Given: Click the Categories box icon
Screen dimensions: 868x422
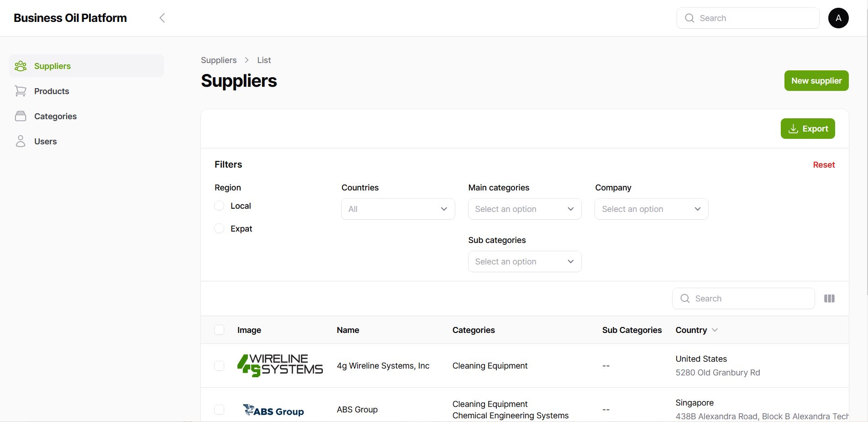Looking at the screenshot, I should click(x=21, y=116).
